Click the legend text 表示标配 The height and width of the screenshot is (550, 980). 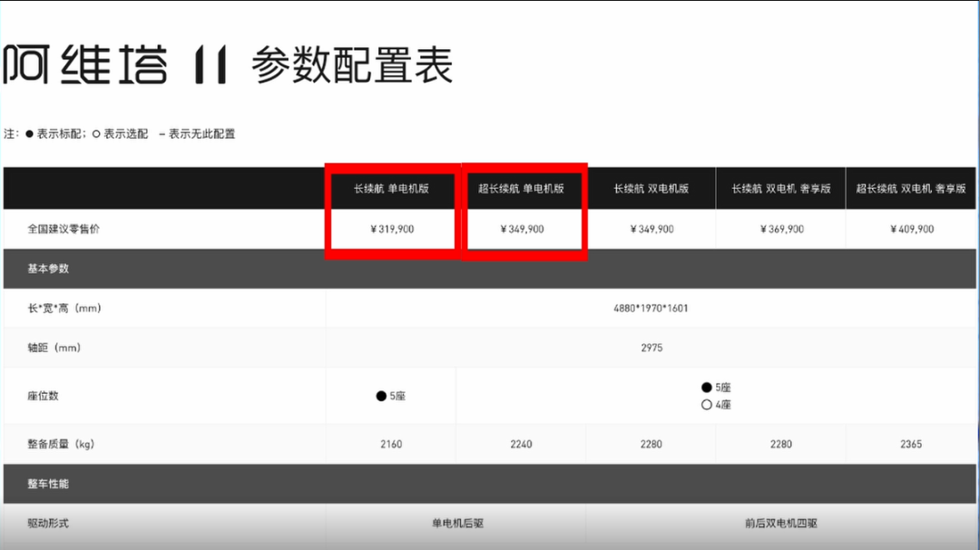[60, 133]
